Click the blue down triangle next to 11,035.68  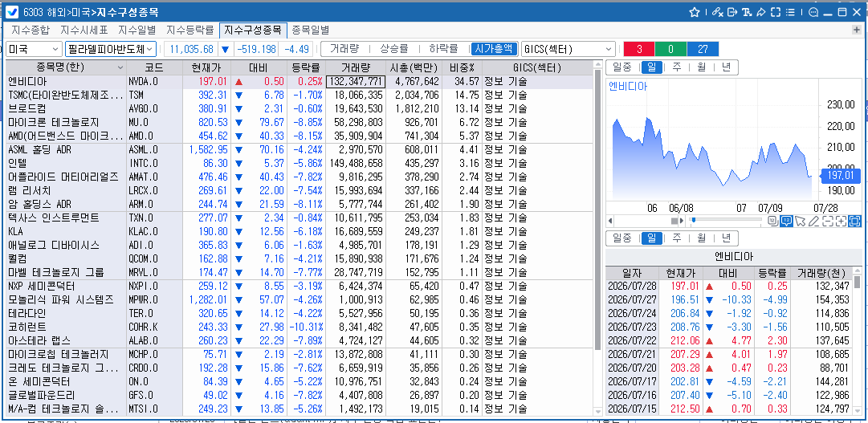[x=226, y=49]
